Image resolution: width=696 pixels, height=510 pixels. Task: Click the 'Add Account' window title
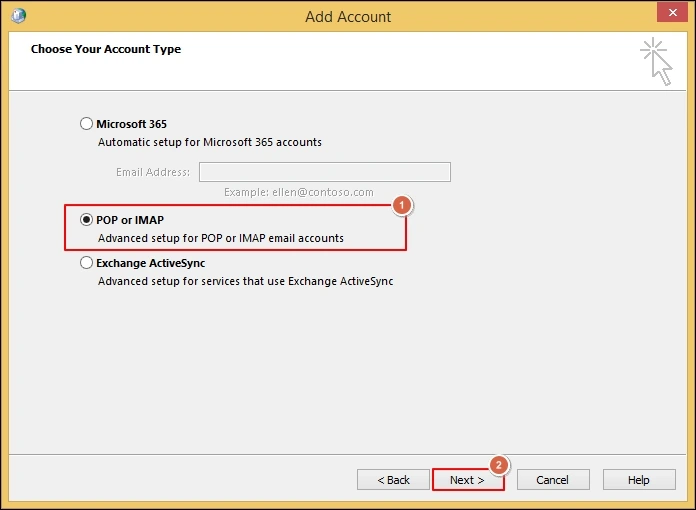tap(348, 17)
